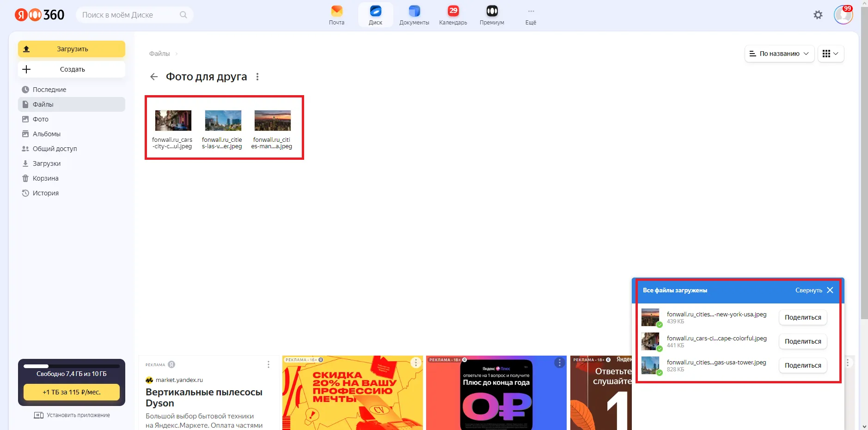The image size is (868, 430).
Task: Select the fonwall.ru_cities-las-vegas thumbnail
Action: pos(223,121)
